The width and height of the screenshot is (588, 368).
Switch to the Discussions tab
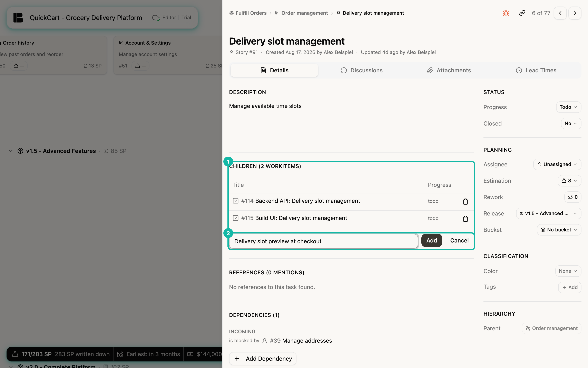tap(362, 70)
